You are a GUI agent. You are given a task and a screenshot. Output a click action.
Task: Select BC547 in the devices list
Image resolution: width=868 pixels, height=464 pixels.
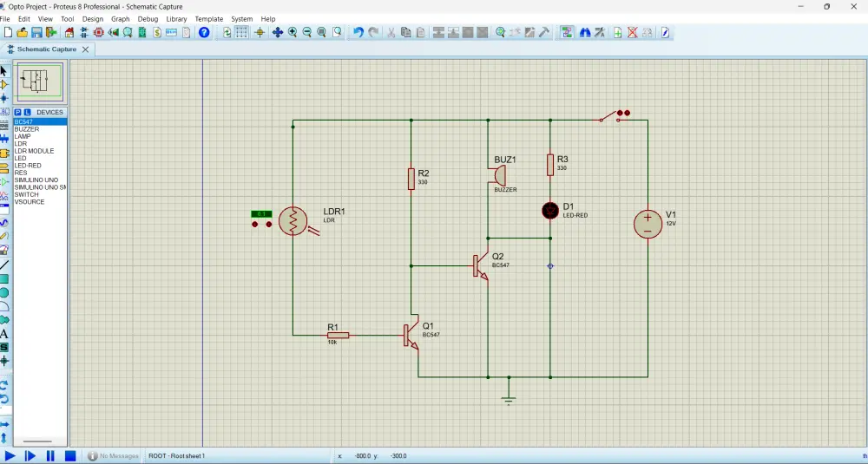(x=40, y=121)
